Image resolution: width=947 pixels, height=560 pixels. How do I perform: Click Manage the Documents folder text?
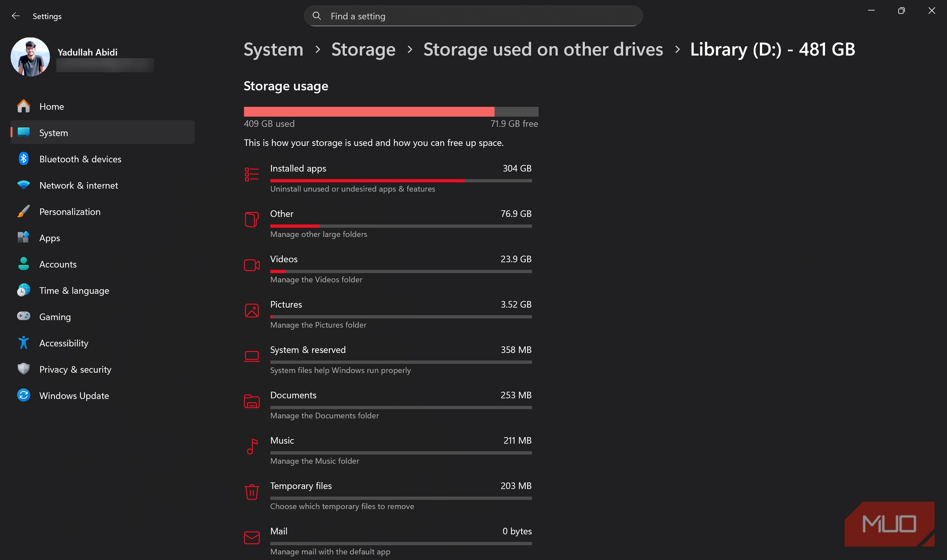tap(324, 415)
